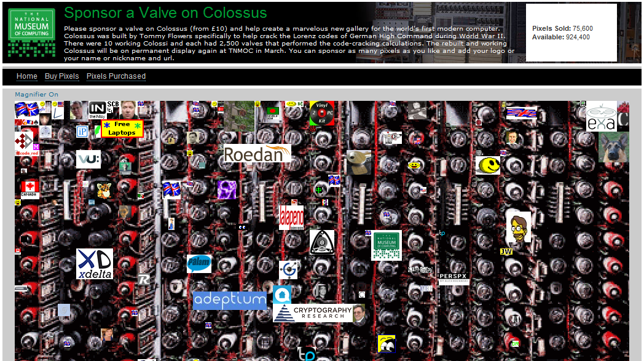Click the green National Museum tile in grid
The width and height of the screenshot is (644, 361).
387,245
